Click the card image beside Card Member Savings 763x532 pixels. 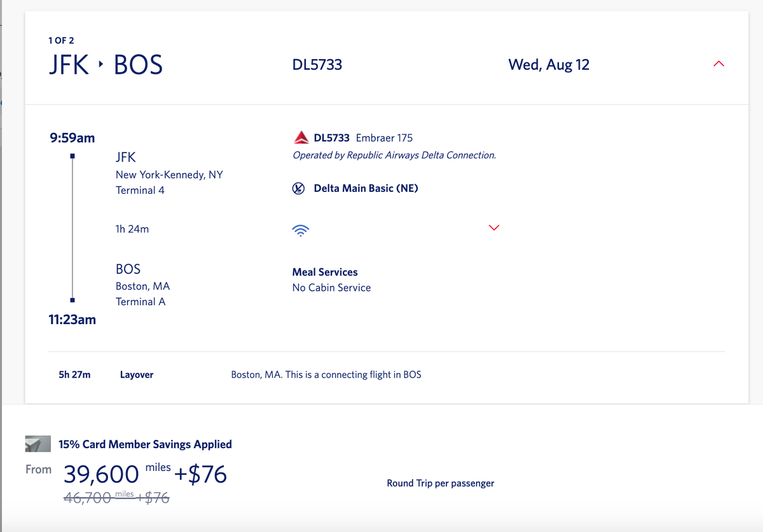point(38,443)
